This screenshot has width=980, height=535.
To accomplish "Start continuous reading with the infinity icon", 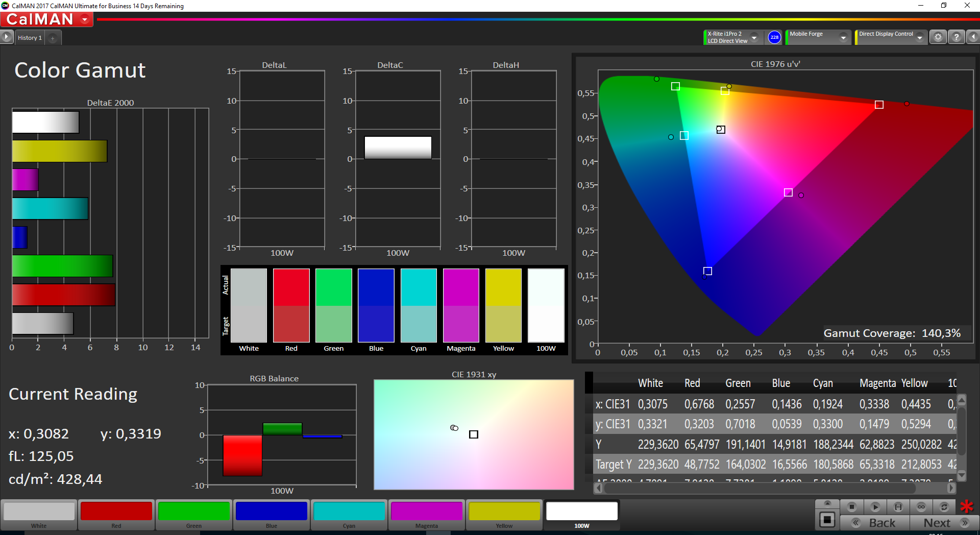I will [x=921, y=507].
